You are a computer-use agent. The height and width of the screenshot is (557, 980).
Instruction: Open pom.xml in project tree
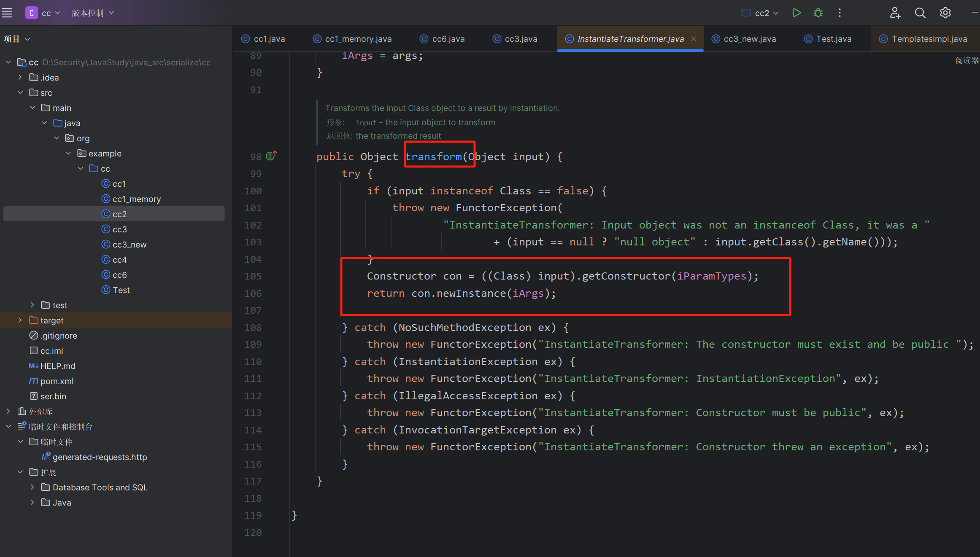(x=57, y=381)
